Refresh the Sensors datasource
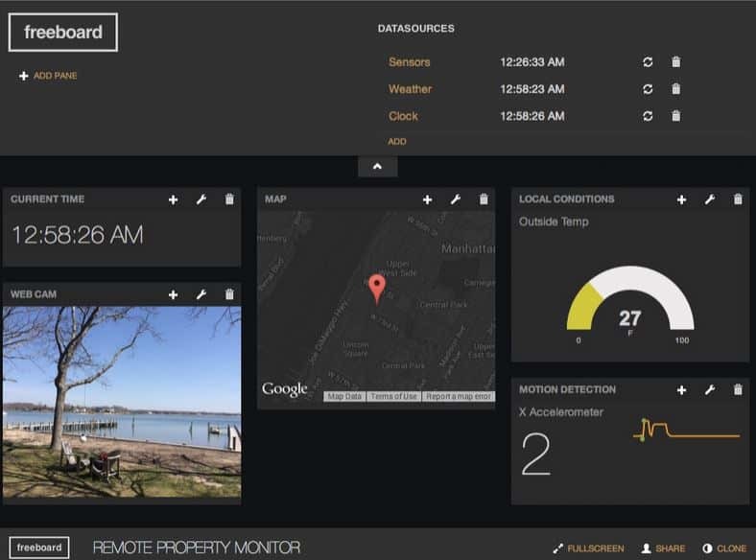The height and width of the screenshot is (560, 756). 648,62
